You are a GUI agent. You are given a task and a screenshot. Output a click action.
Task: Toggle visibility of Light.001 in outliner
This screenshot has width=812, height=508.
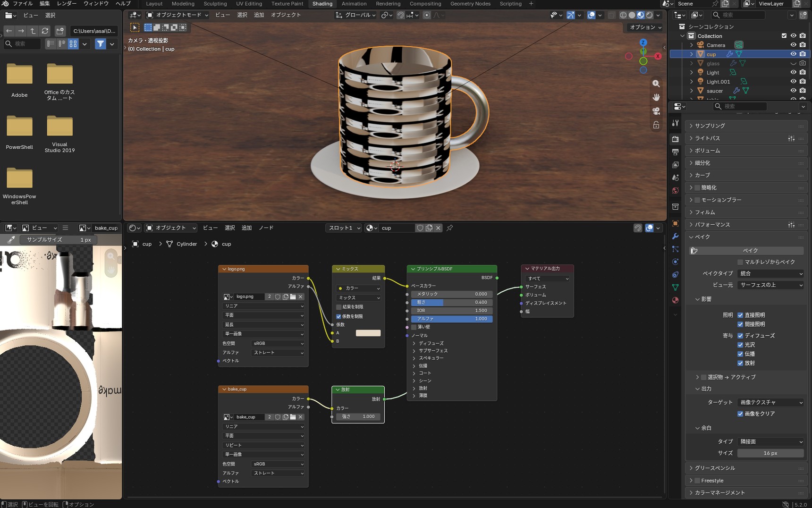pyautogui.click(x=793, y=82)
